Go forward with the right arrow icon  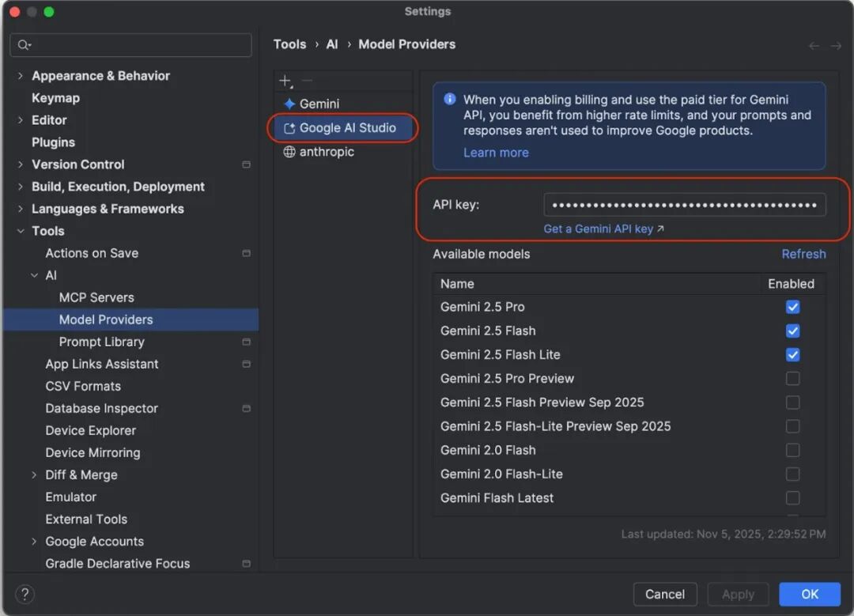click(836, 46)
